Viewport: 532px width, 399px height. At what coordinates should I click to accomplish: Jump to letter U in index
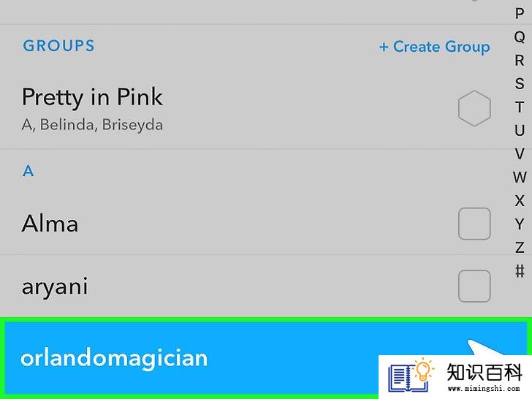[519, 130]
